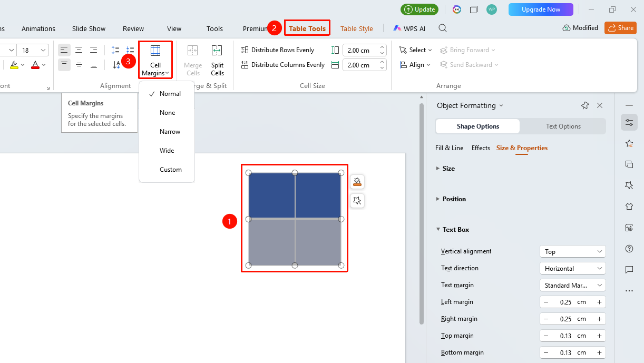
Task: Open the Text direction dropdown
Action: 573,269
